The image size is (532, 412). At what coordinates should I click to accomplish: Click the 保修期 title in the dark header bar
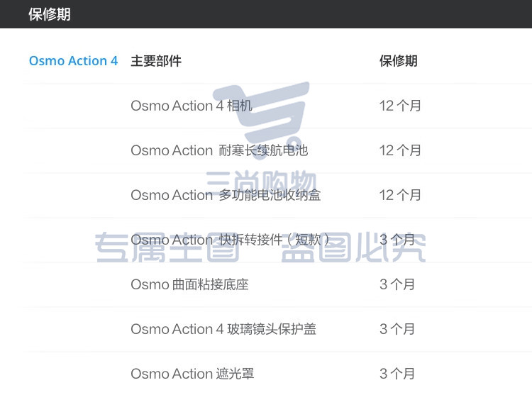(50, 15)
